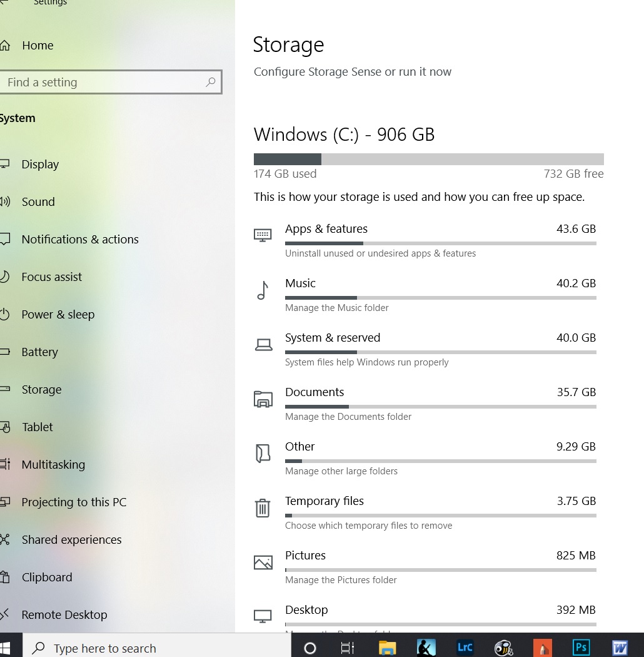Click the 40.2 GB size value
The image size is (644, 657).
tap(576, 283)
